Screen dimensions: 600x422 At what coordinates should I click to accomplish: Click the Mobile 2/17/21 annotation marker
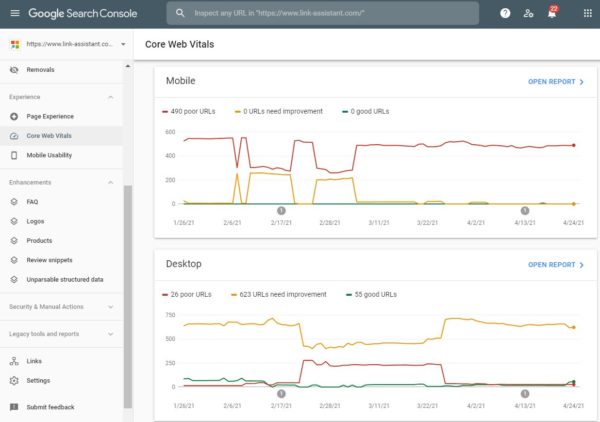[x=281, y=210]
